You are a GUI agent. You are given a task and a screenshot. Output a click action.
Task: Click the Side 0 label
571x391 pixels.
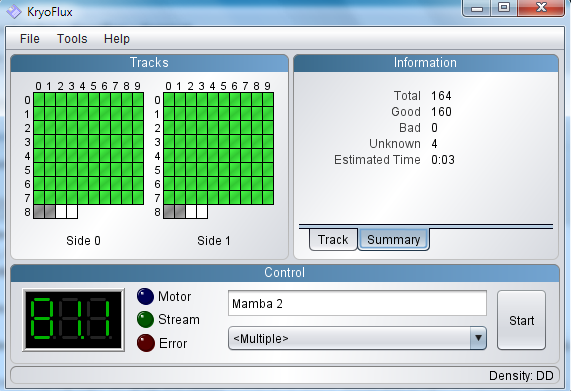(83, 241)
